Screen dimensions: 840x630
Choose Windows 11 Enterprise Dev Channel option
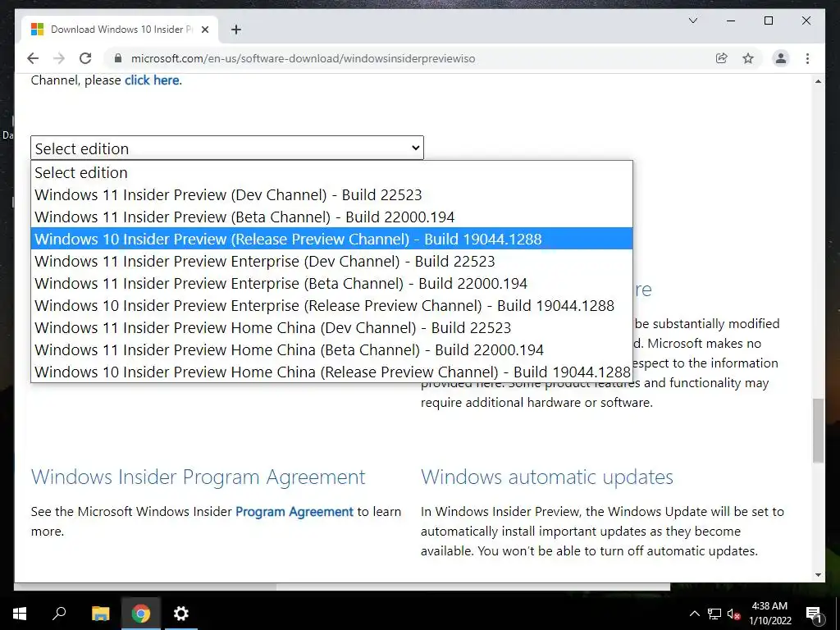(x=331, y=261)
